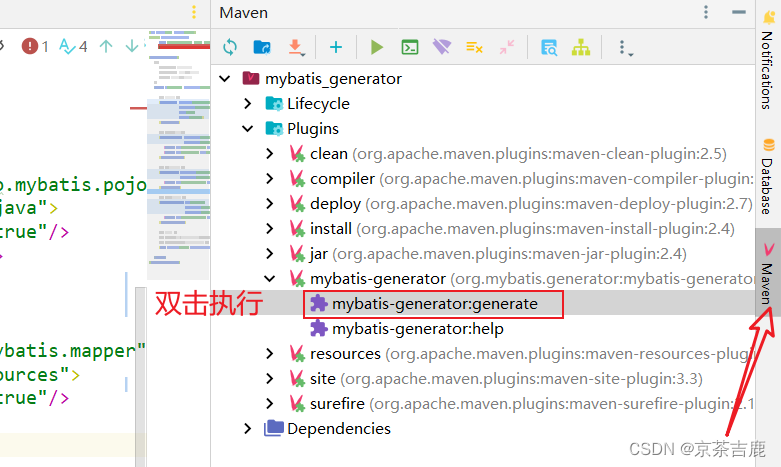Download sources and documentation
781x467 pixels.
296,47
